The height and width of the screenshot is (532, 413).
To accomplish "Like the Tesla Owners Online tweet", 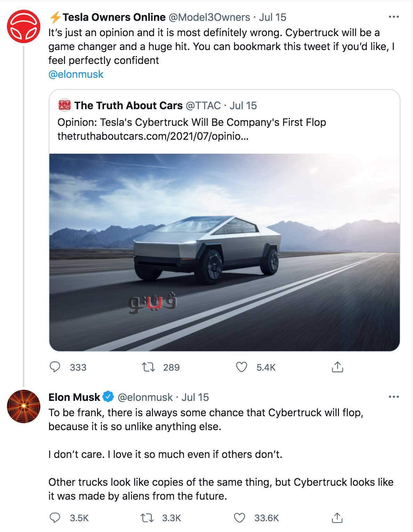I will coord(242,367).
